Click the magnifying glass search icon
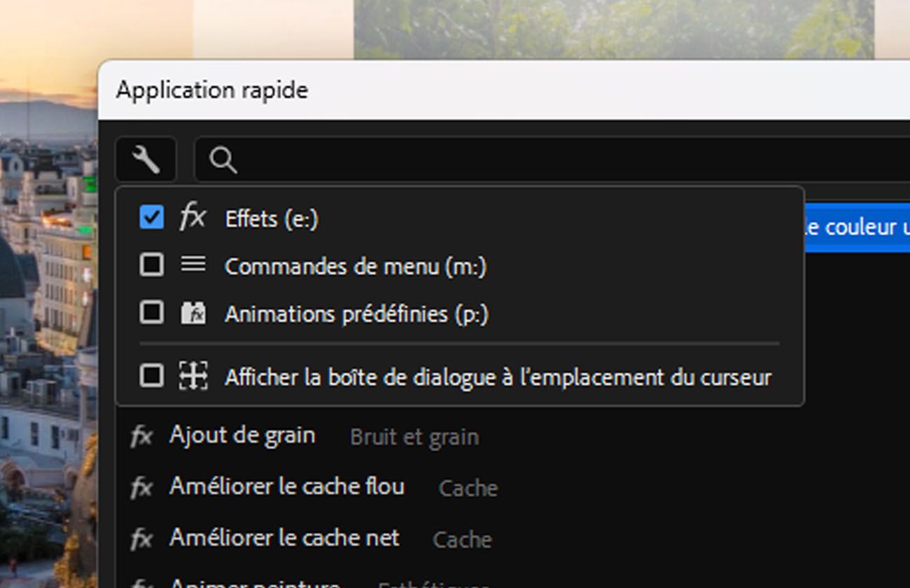 (223, 160)
